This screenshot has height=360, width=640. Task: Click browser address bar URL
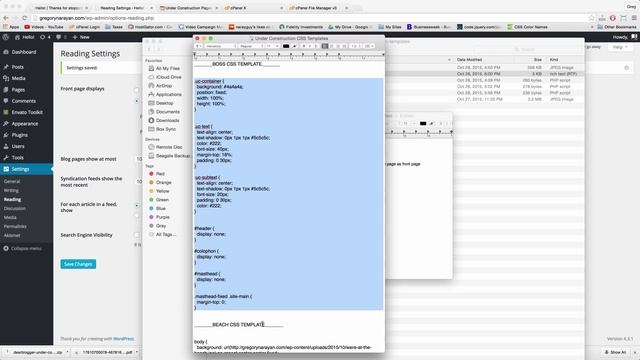(x=97, y=18)
